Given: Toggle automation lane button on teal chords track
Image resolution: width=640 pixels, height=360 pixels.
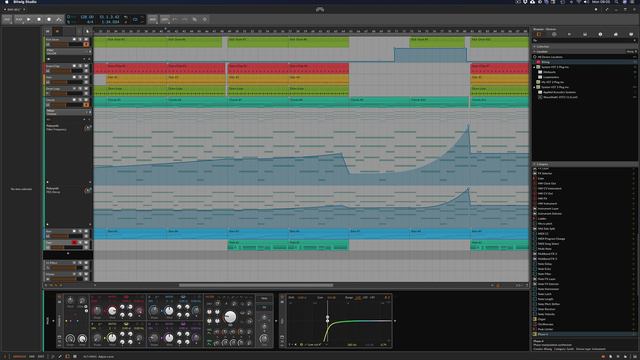Looking at the screenshot, I should pyautogui.click(x=86, y=104).
